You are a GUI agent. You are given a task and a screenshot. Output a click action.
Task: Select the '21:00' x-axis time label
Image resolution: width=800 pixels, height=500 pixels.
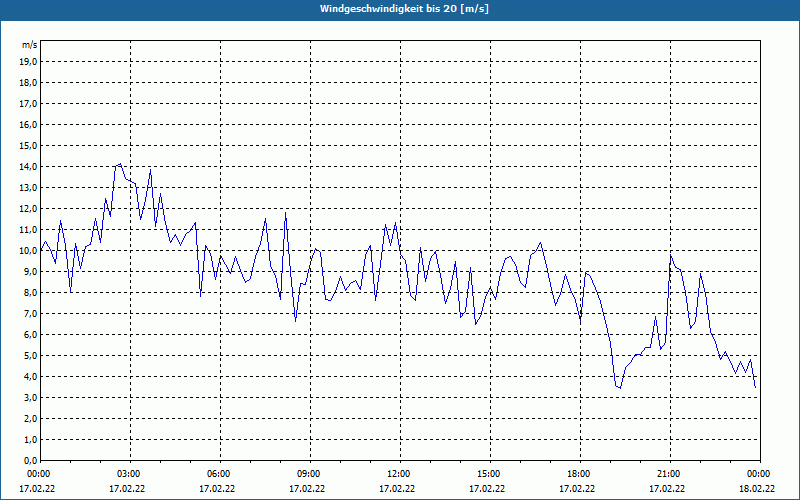(x=669, y=474)
